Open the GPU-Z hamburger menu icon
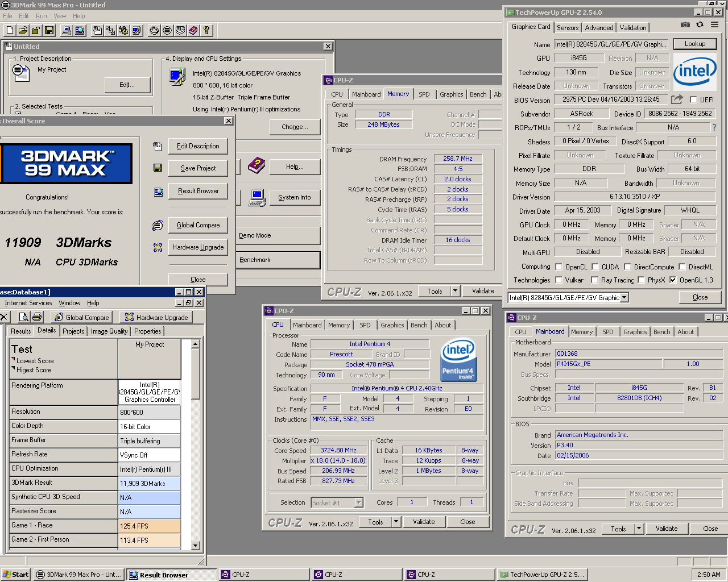The height and width of the screenshot is (582, 728). [715, 25]
